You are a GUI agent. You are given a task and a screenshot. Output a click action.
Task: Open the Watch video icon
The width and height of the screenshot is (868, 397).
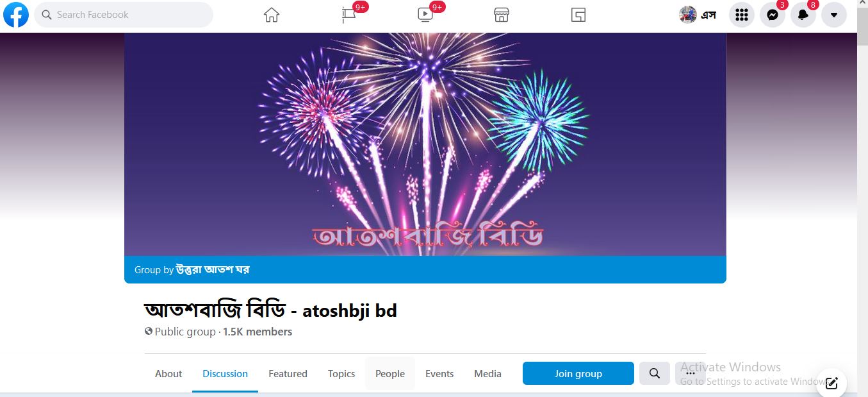[425, 15]
